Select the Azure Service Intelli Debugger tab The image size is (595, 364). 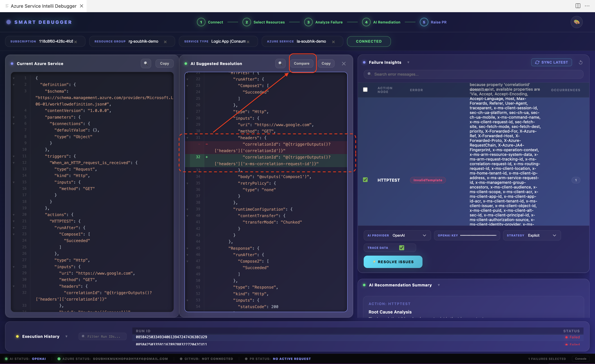point(43,6)
